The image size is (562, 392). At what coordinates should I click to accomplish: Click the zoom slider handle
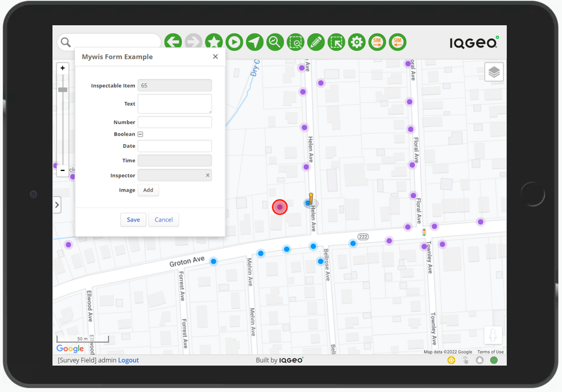click(x=63, y=89)
